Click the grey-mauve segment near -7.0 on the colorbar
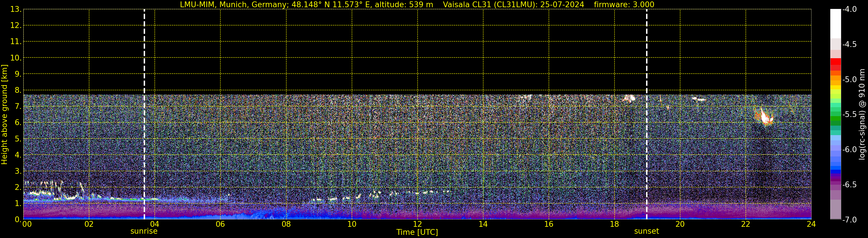Image resolution: width=868 pixels, height=238 pixels. coord(836,209)
